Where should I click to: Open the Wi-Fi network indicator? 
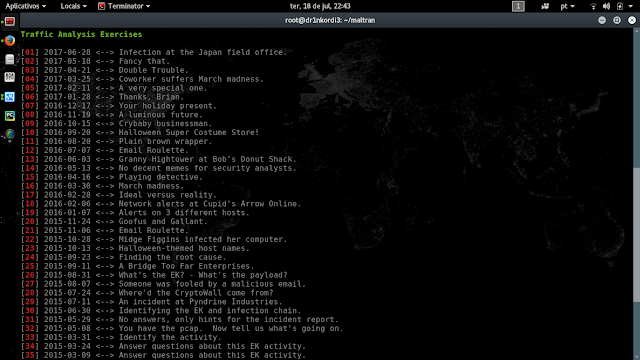[593, 6]
